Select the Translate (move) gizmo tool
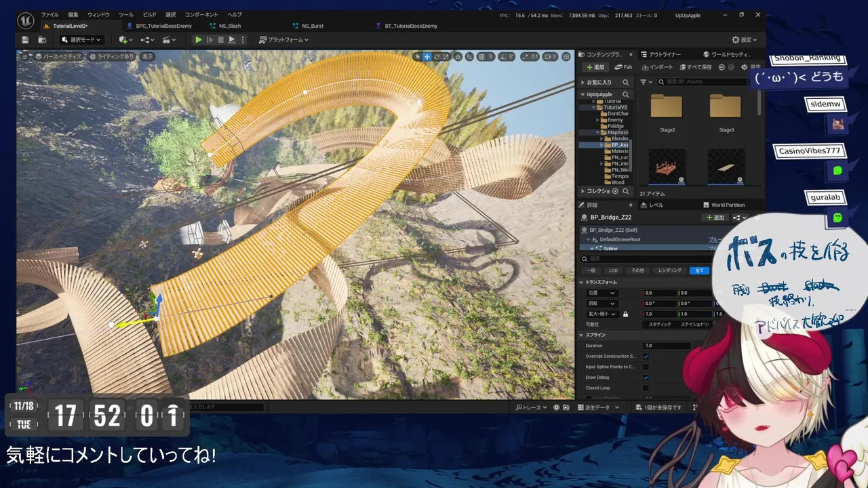 coord(427,57)
